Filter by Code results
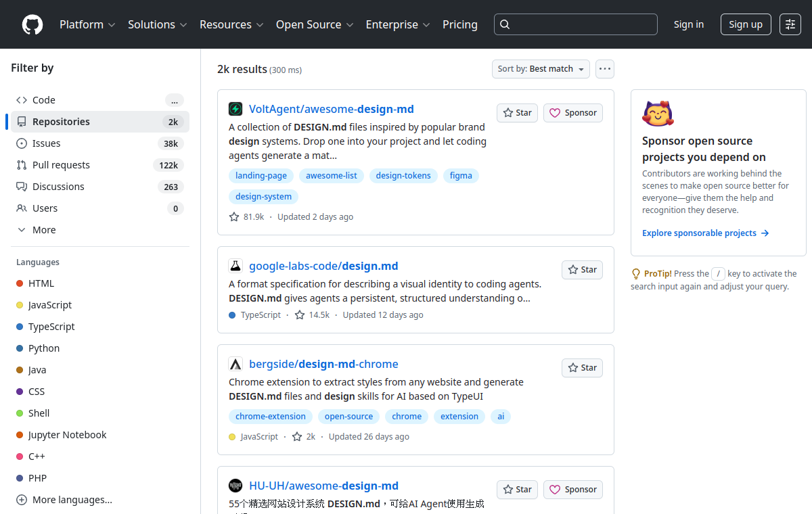Viewport: 812px width, 514px height. pos(100,100)
